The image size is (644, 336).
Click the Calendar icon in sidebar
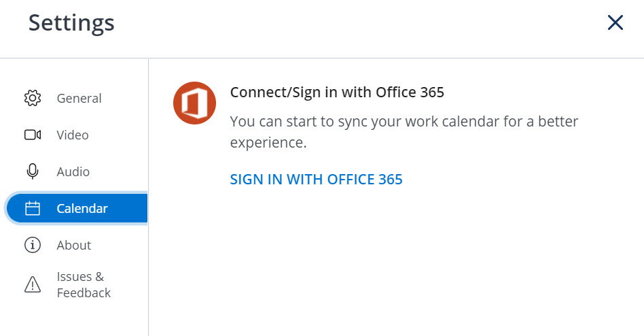point(33,208)
